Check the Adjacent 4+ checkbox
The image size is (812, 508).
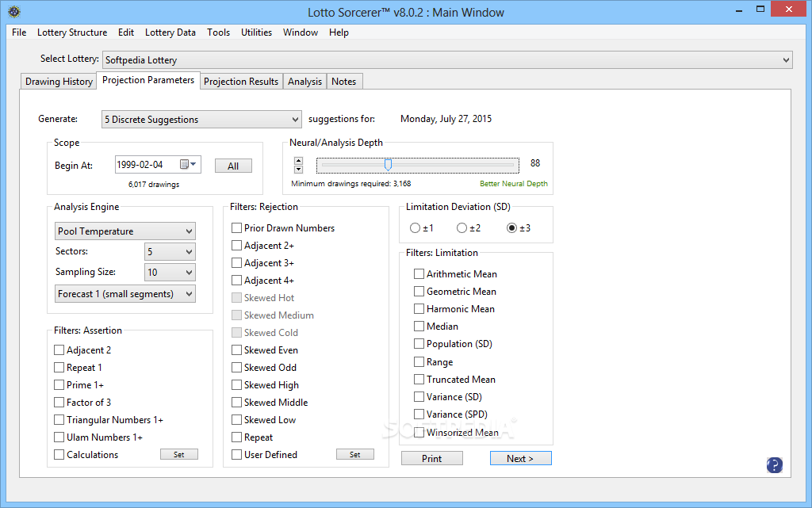pos(236,280)
